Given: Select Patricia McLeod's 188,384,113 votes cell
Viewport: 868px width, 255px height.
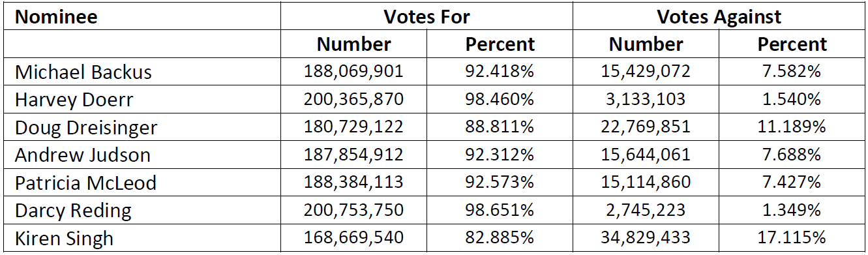Looking at the screenshot, I should pos(353,183).
